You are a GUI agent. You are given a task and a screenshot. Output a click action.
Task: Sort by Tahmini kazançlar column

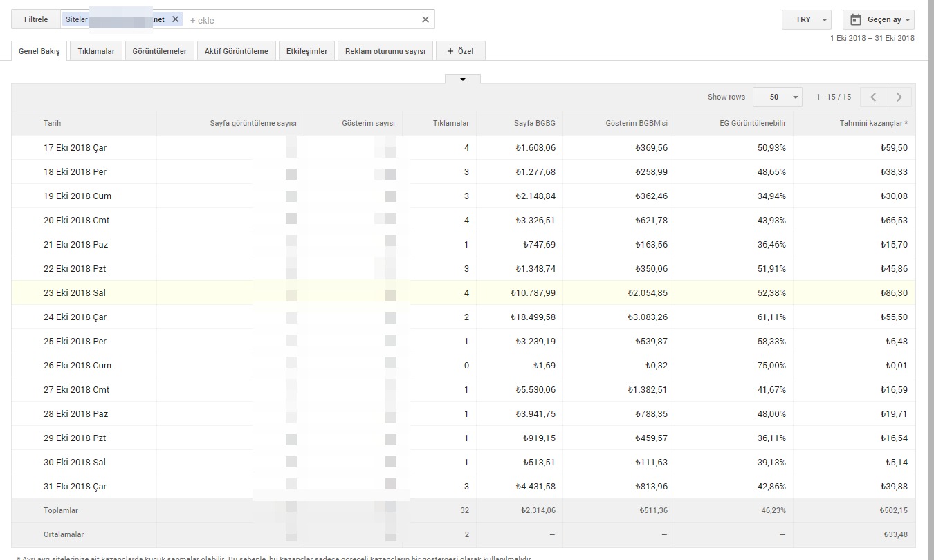[x=873, y=123]
